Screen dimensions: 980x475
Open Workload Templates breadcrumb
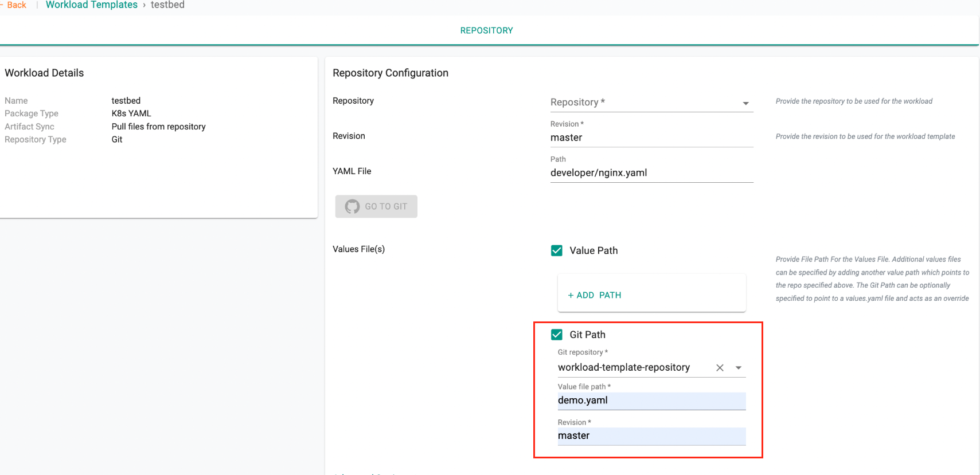click(92, 5)
